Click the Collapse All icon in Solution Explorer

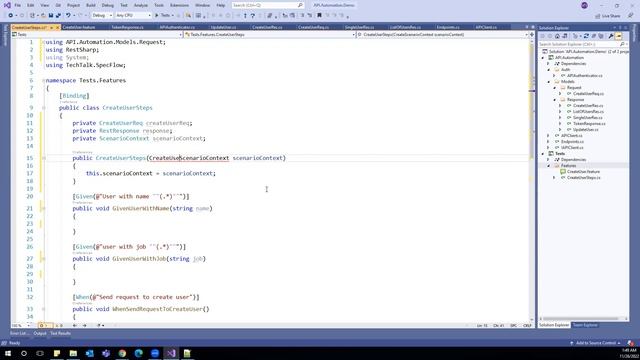tap(594, 36)
